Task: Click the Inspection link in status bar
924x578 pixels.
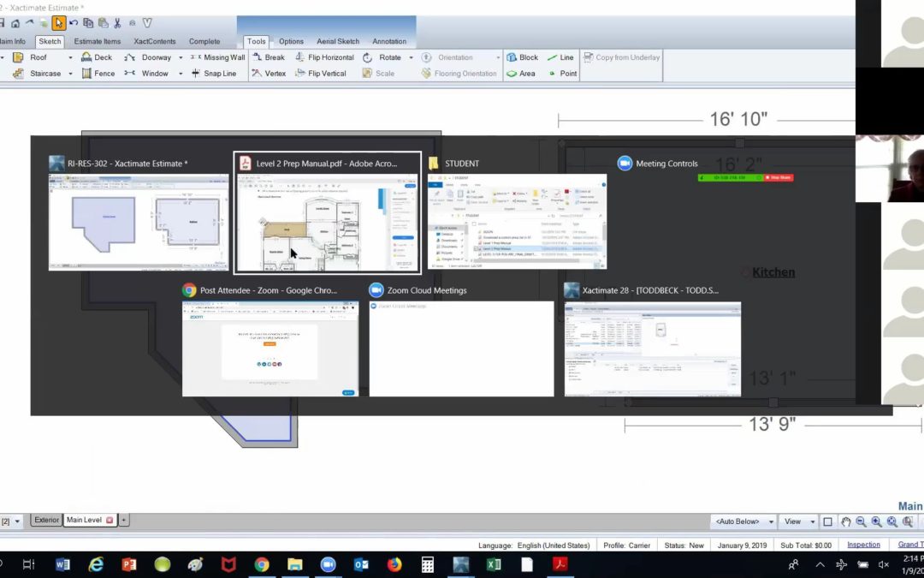Action: point(863,545)
